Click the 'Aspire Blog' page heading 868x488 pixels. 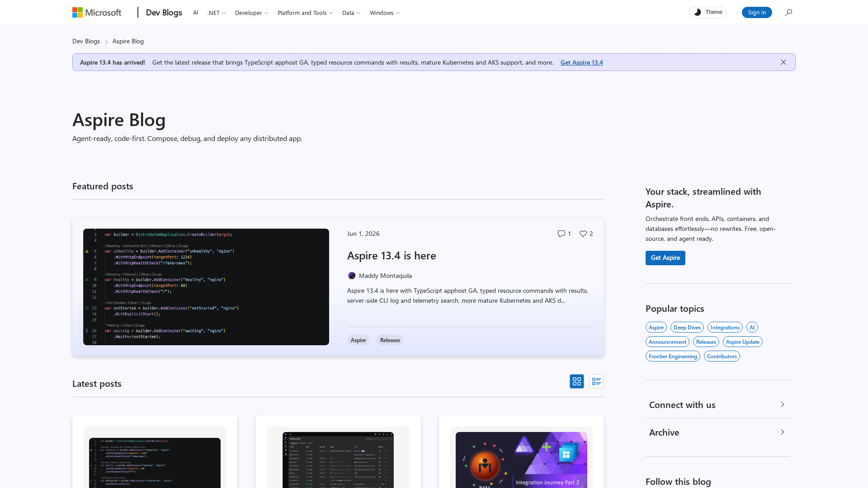(x=119, y=120)
